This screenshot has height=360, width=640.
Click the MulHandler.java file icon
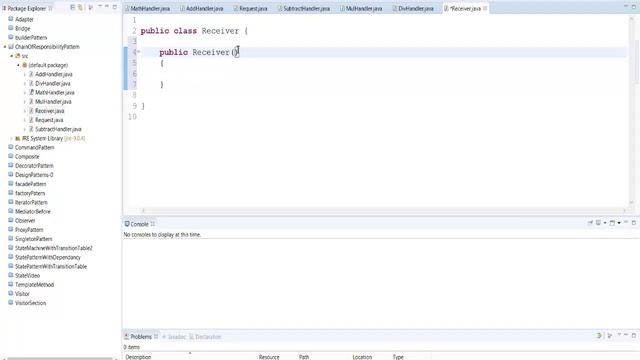coord(31,102)
